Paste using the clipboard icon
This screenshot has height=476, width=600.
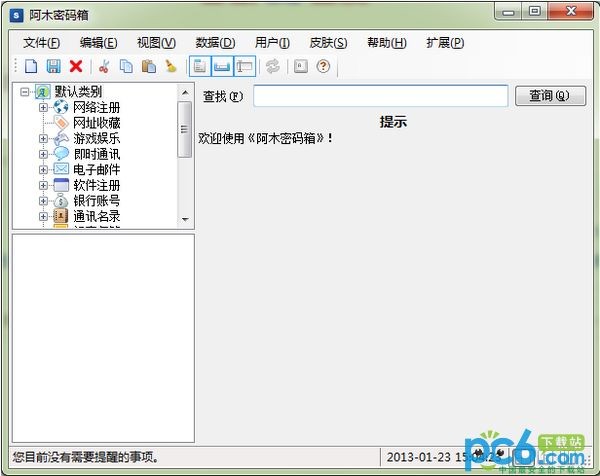149,66
